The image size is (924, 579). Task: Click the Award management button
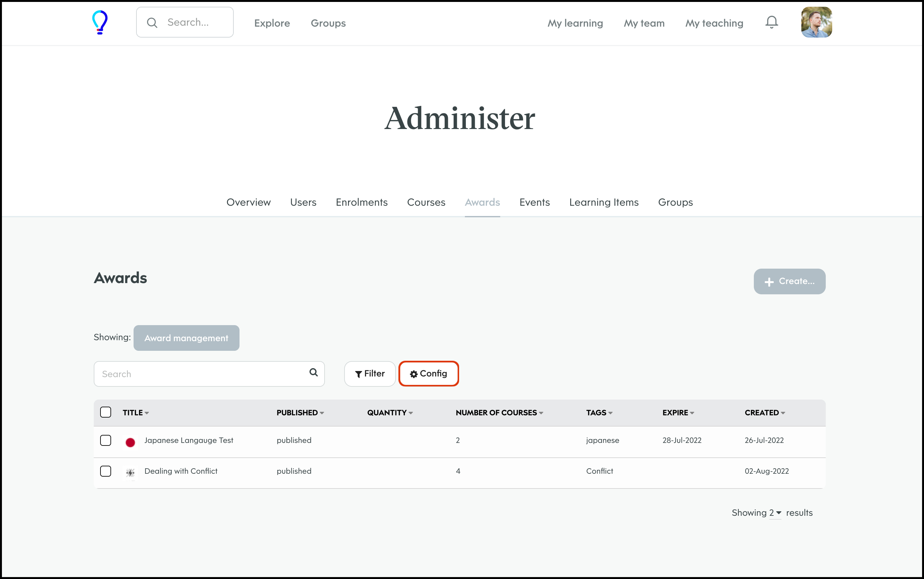186,338
